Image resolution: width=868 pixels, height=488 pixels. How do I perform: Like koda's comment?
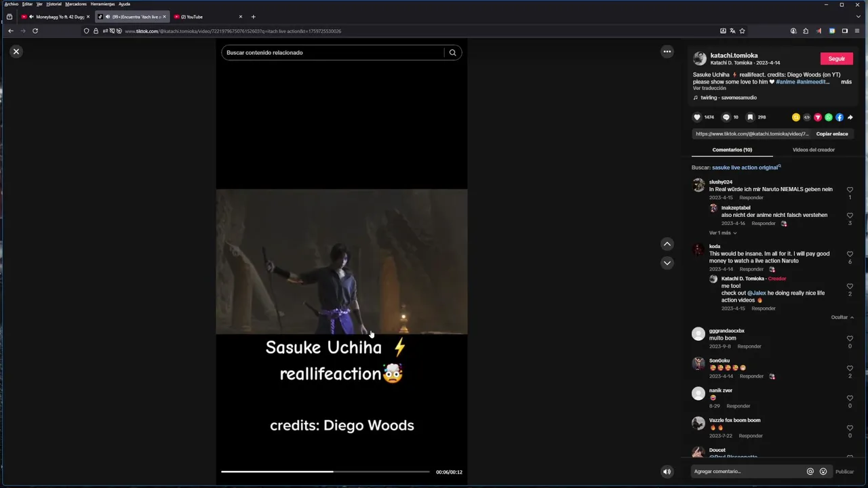[x=850, y=254]
